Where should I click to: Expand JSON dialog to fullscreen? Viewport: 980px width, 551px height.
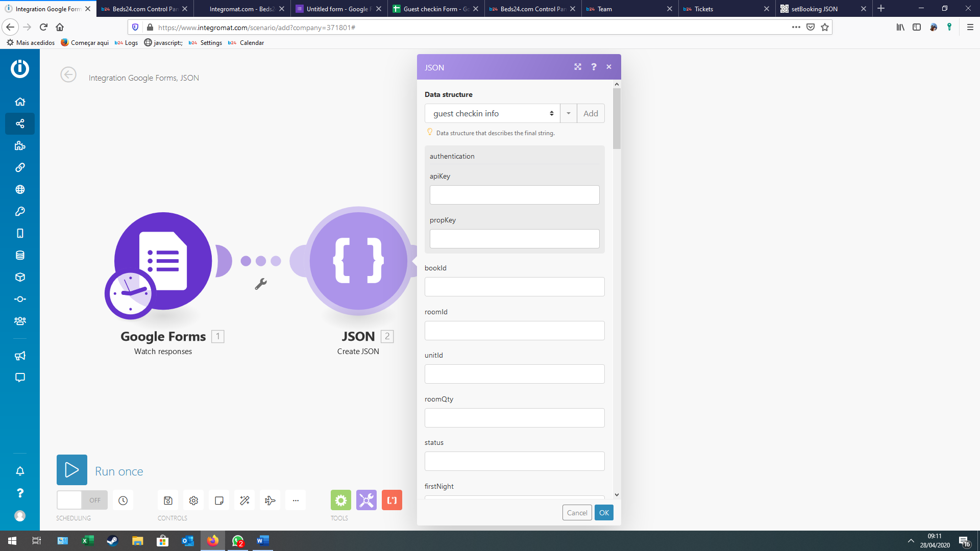coord(578,67)
